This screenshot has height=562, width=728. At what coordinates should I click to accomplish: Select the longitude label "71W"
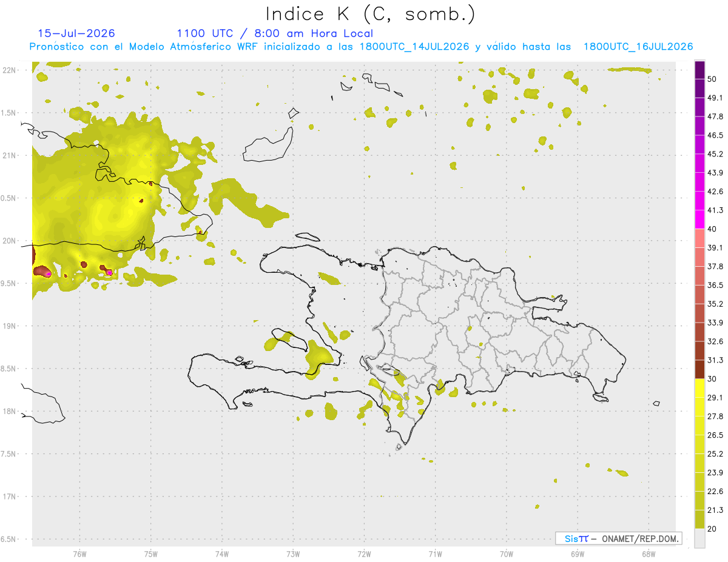(435, 554)
